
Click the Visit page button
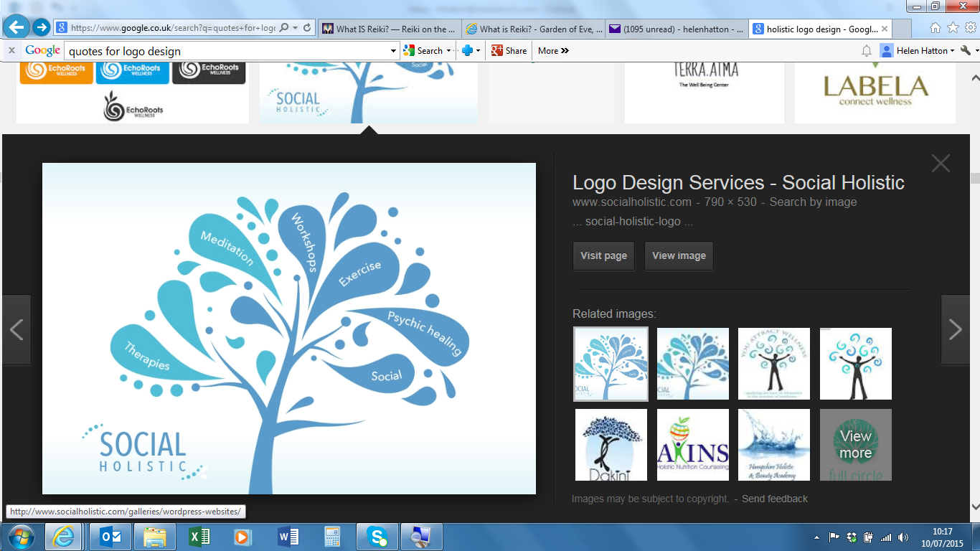[x=603, y=255]
